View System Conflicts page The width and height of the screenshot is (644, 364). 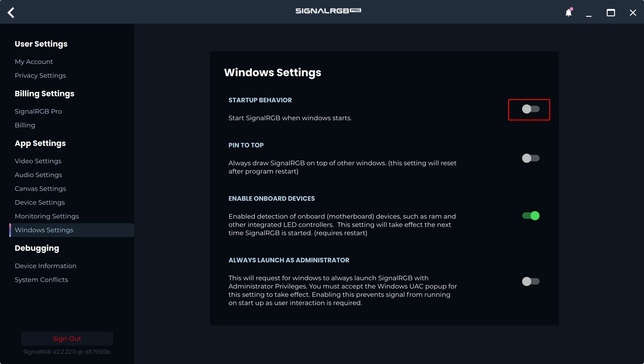click(x=41, y=280)
